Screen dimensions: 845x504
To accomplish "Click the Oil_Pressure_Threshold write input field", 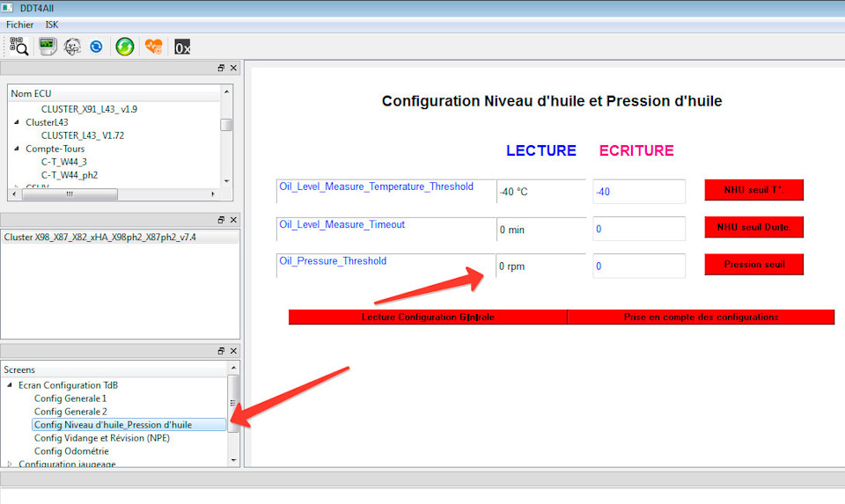I will pos(638,266).
